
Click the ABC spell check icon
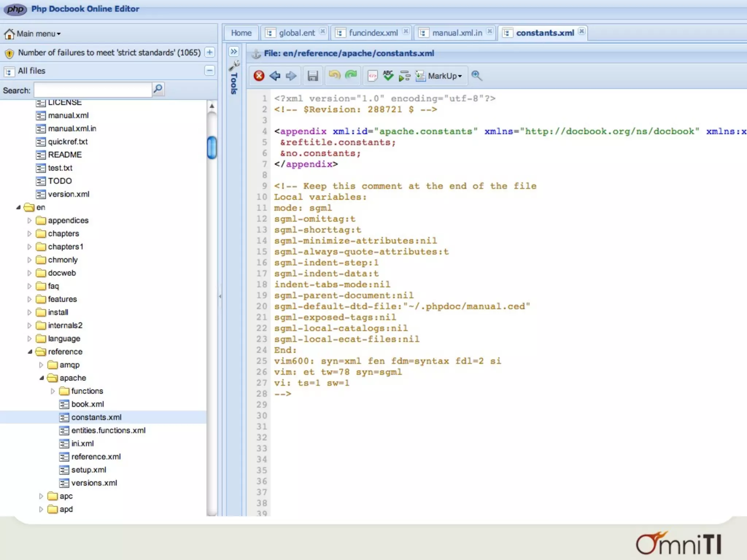click(388, 75)
